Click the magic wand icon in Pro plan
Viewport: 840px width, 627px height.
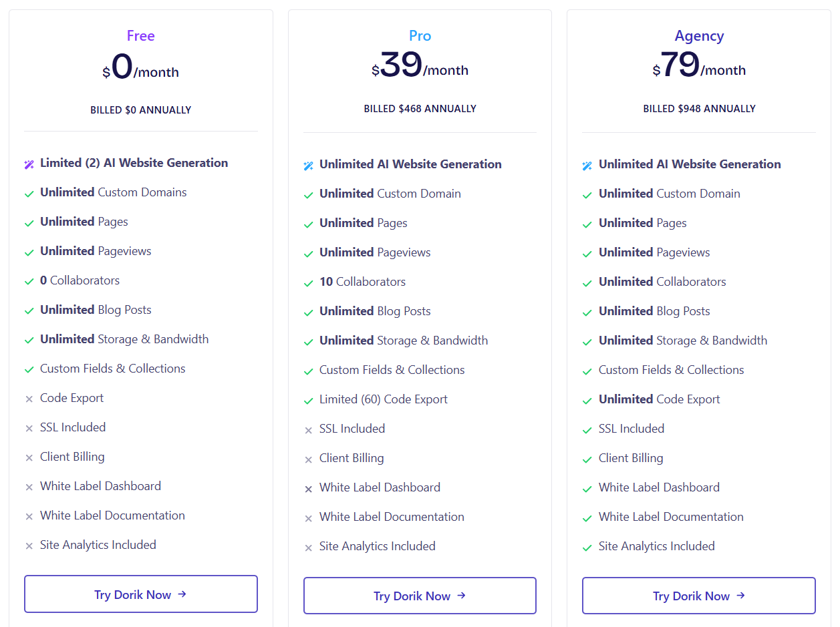pos(308,166)
